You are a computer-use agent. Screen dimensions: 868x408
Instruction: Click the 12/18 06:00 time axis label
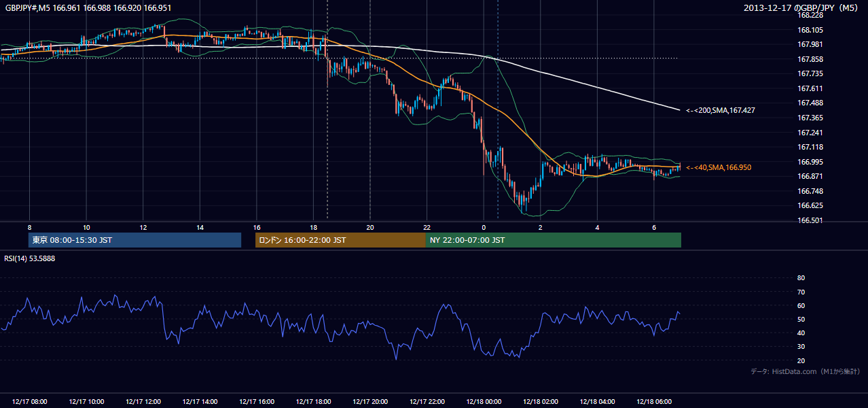click(653, 402)
